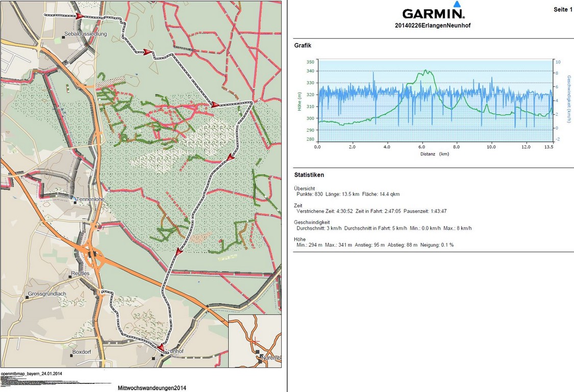Viewport: 574px width, 392px height.
Task: Click the openmtbmap_bayern_24.01.2014 map label
Action: pos(32,374)
